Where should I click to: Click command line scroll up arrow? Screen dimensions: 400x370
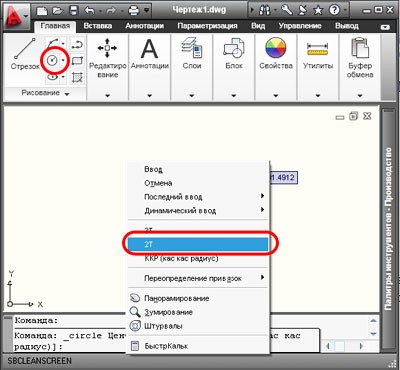pos(373,321)
